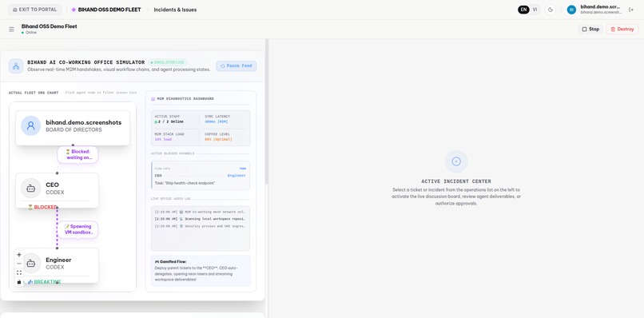Click the Online fleet status indicator

[29, 33]
